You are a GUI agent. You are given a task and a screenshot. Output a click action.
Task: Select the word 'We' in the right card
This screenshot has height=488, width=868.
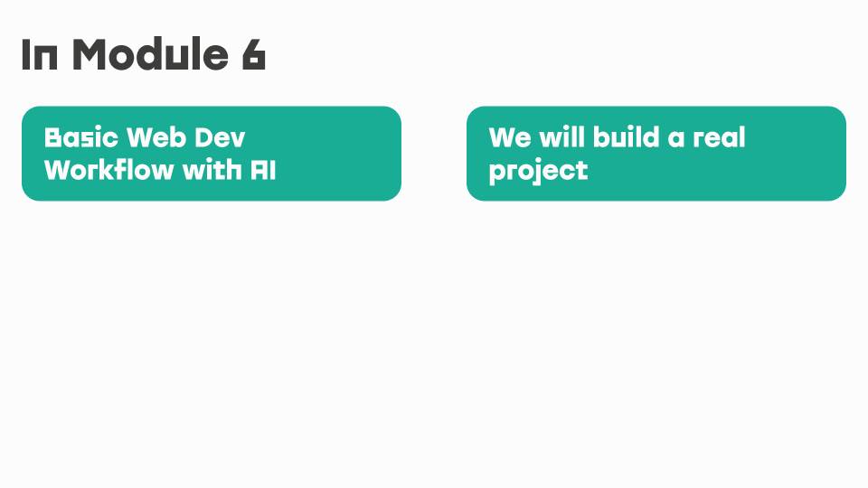[510, 137]
